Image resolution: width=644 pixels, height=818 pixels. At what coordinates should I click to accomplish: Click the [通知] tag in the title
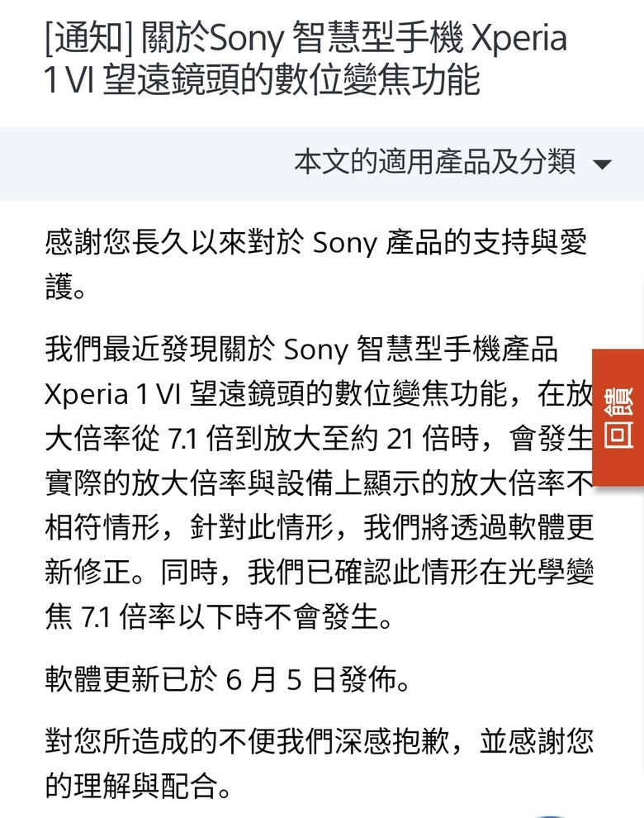(88, 38)
